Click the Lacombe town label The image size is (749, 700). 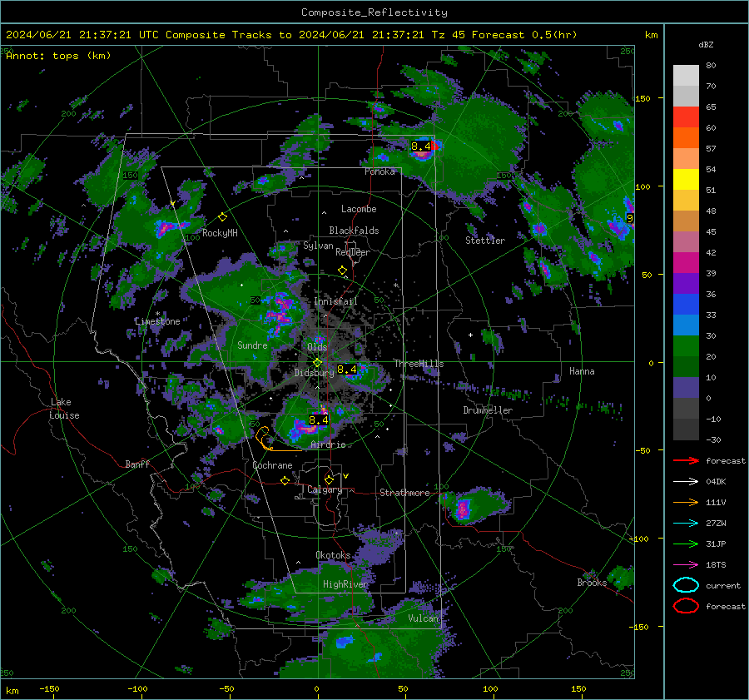coord(359,209)
